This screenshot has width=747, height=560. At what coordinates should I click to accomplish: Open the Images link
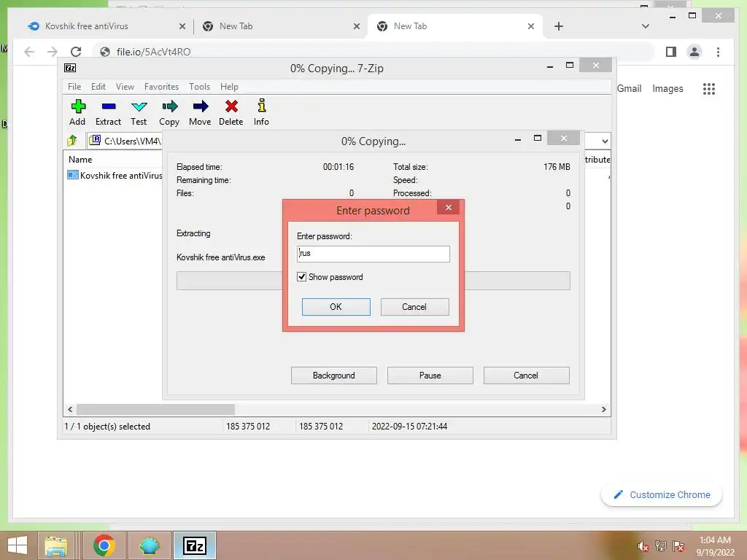(x=667, y=88)
